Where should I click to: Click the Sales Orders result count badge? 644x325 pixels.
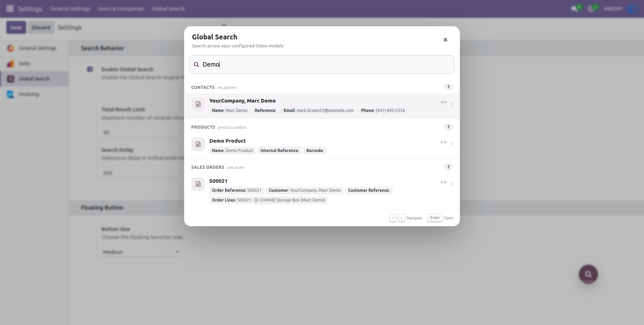[449, 167]
